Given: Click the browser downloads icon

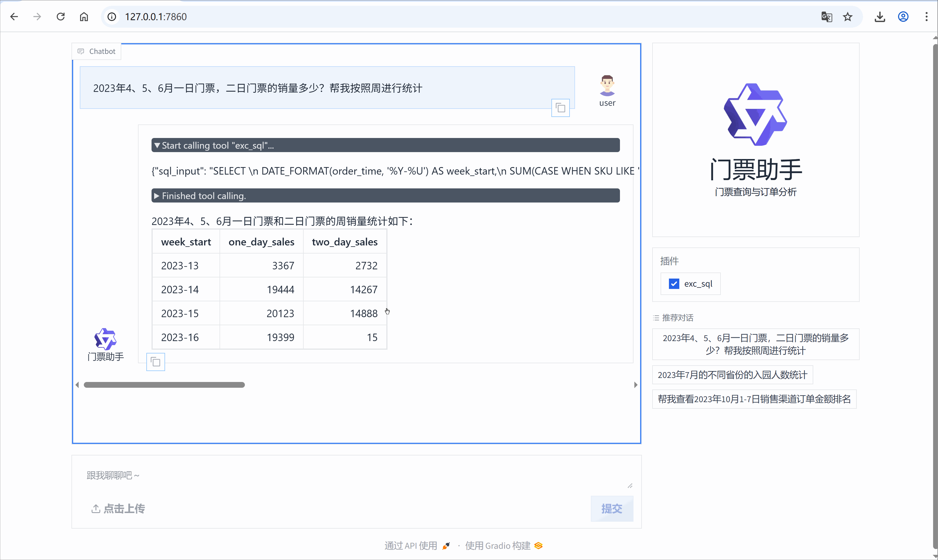Looking at the screenshot, I should tap(880, 17).
